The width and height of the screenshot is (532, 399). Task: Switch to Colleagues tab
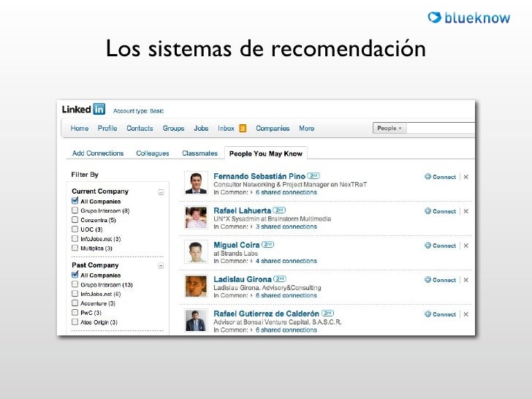[x=153, y=153]
